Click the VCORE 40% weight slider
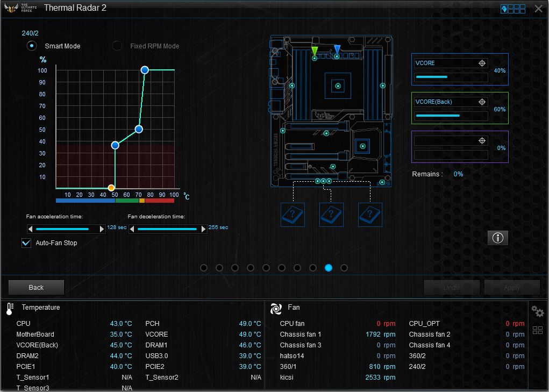This screenshot has height=392, width=549. pyautogui.click(x=451, y=77)
